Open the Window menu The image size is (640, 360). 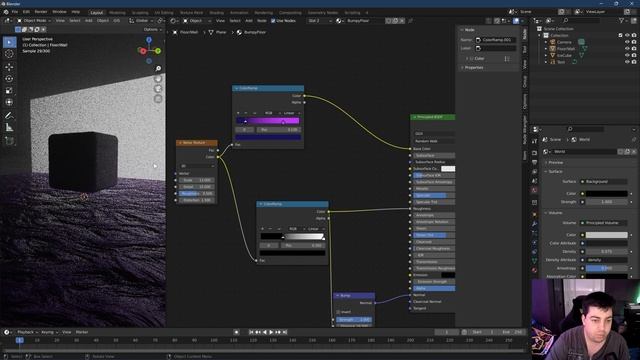click(x=60, y=12)
